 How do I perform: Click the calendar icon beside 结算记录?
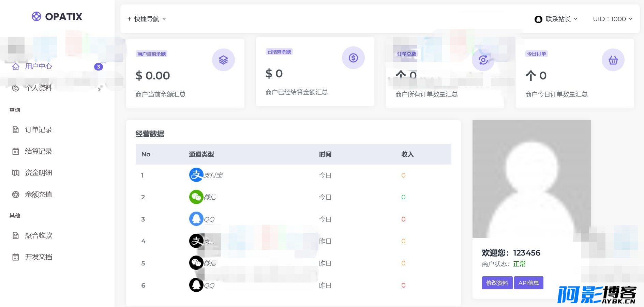(x=16, y=151)
